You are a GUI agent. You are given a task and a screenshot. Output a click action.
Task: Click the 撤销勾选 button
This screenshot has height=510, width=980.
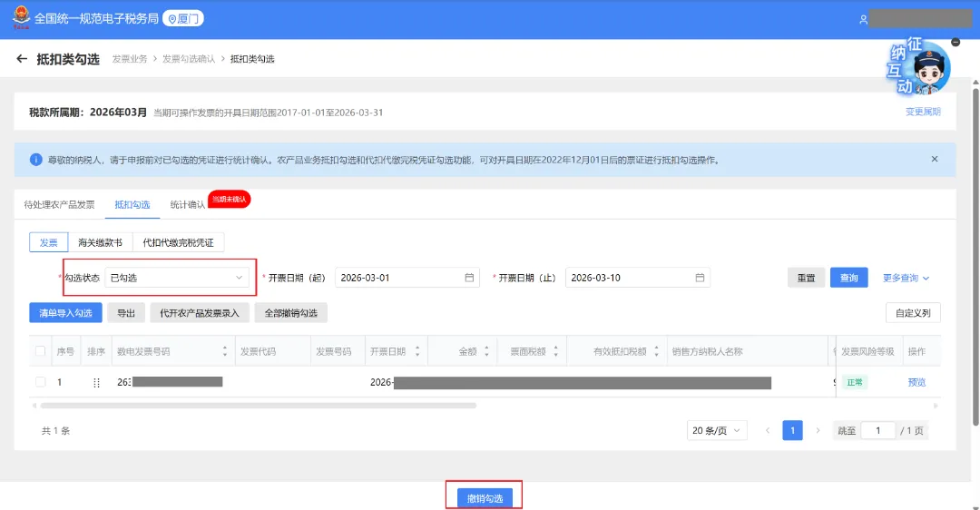coord(485,498)
